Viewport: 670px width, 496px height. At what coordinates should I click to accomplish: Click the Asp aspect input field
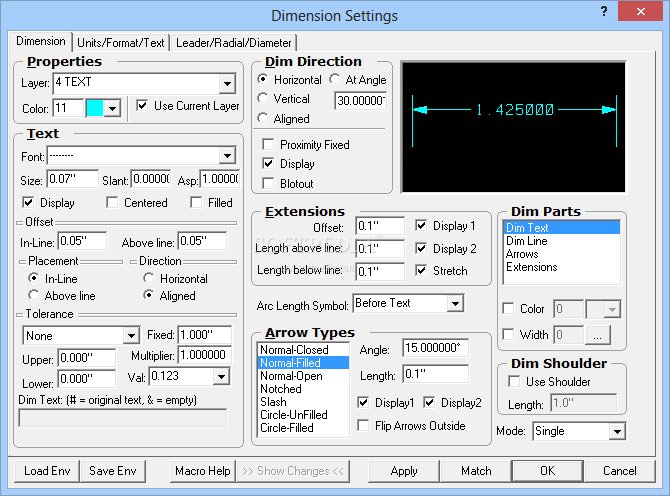click(220, 179)
